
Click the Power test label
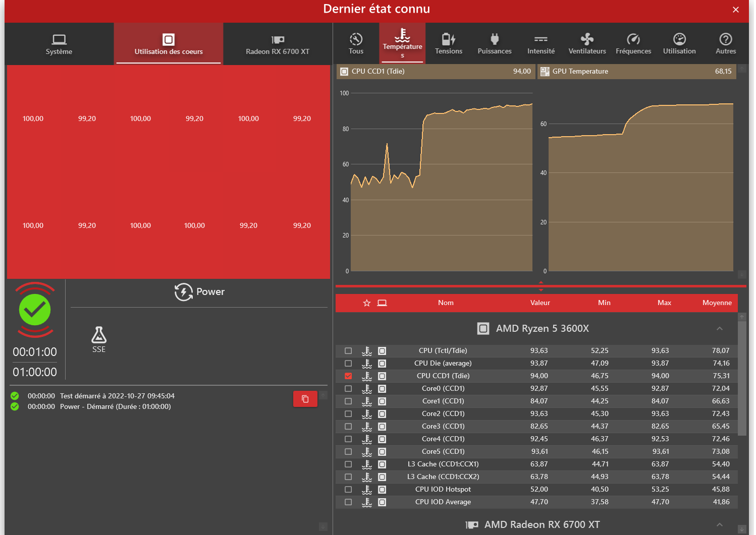coord(210,291)
